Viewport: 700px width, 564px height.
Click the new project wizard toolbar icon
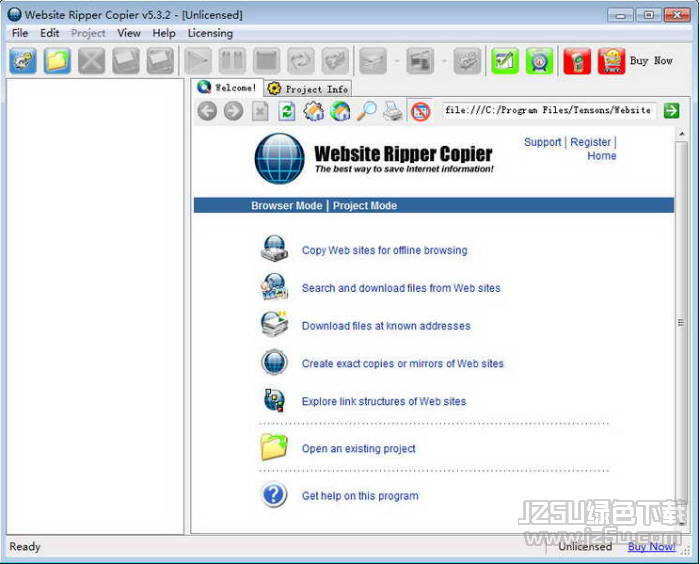click(23, 61)
